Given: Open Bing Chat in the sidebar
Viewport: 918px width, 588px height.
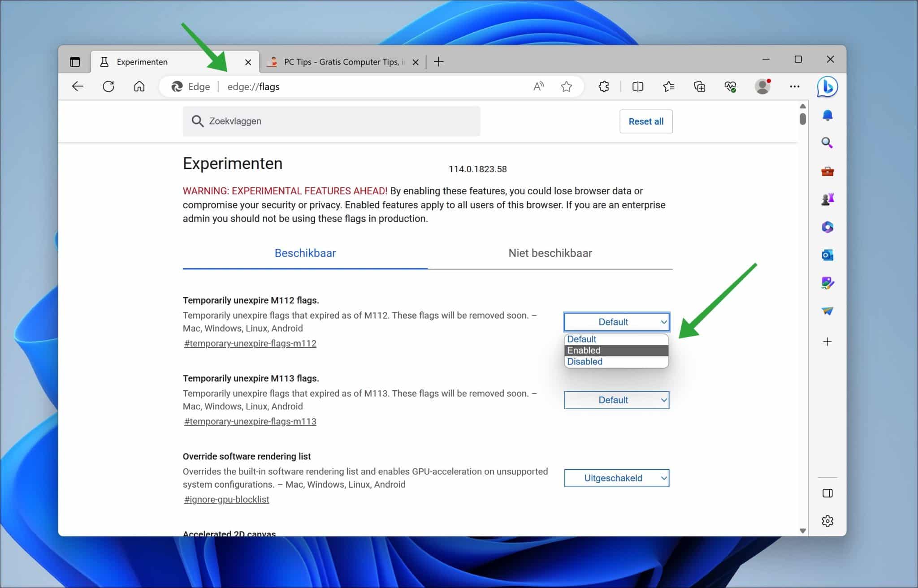Looking at the screenshot, I should click(828, 87).
